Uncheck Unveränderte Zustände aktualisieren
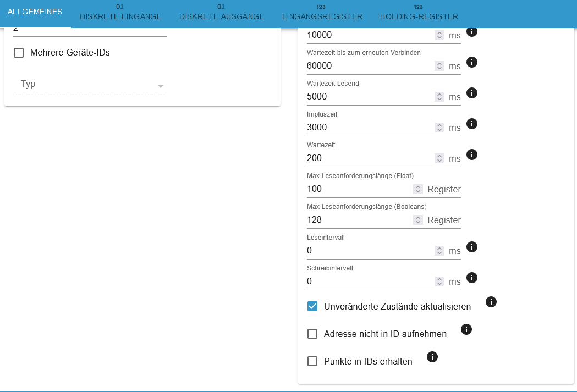This screenshot has width=577, height=392. pyautogui.click(x=312, y=306)
